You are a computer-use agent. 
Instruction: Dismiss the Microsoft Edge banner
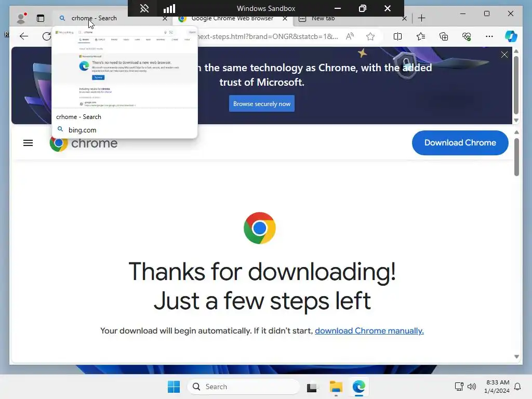click(504, 55)
